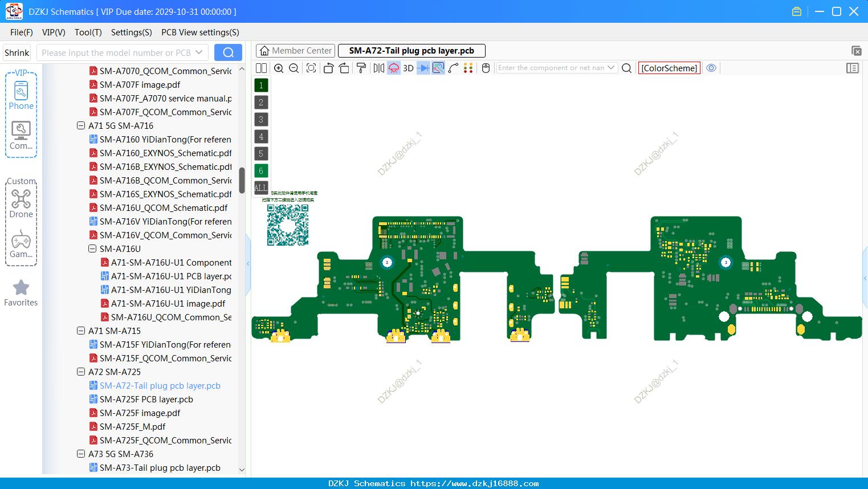Viewport: 868px width, 489px height.
Task: Open website link in status bar
Action: [474, 483]
